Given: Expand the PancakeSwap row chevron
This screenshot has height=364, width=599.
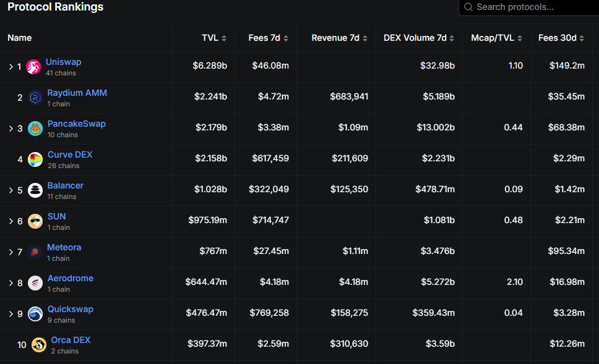Looking at the screenshot, I should point(11,129).
